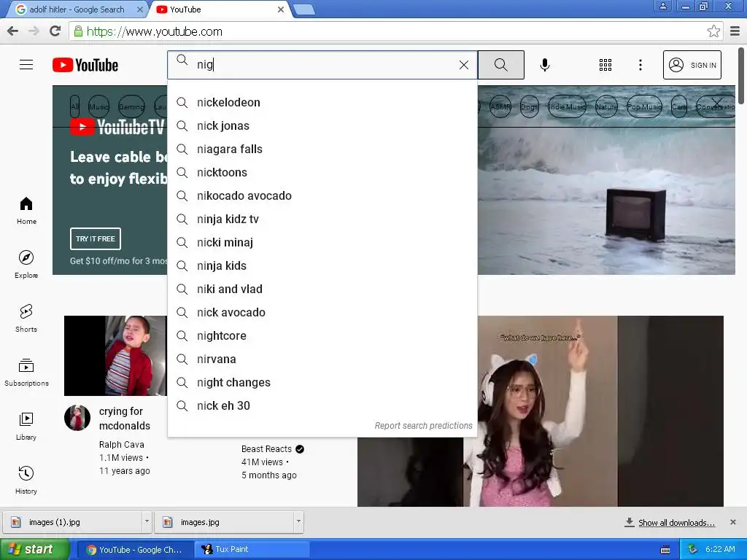Open History in the sidebar
Screen dimensions: 747x560
tap(26, 480)
